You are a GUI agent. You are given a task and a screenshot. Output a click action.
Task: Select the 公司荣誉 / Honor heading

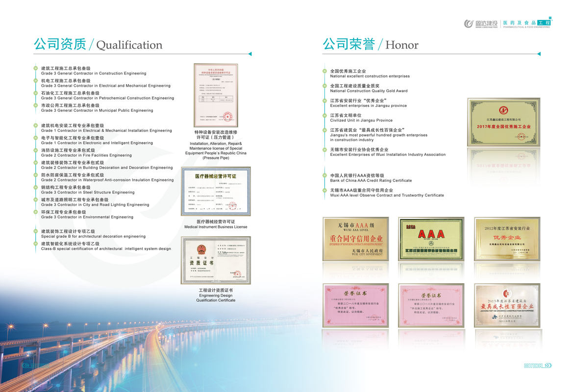[371, 44]
